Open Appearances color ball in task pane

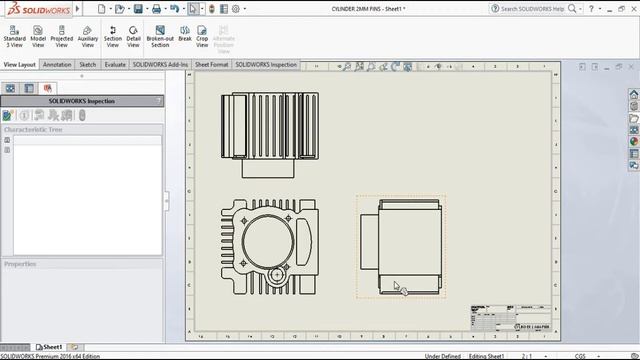point(633,142)
